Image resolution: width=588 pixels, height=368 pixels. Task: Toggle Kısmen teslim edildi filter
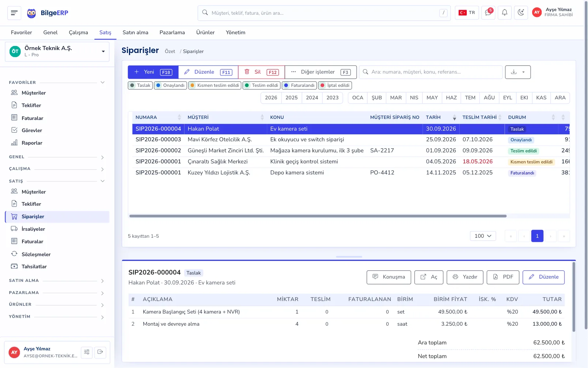tap(215, 85)
